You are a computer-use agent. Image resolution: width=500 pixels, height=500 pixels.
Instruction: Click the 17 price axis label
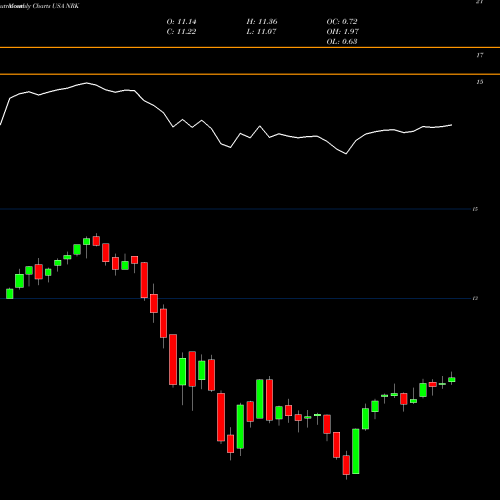(479, 55)
